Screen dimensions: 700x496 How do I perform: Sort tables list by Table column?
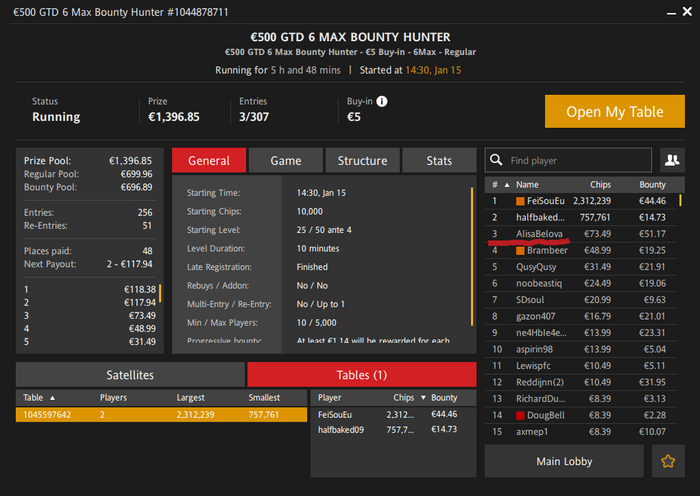click(39, 397)
